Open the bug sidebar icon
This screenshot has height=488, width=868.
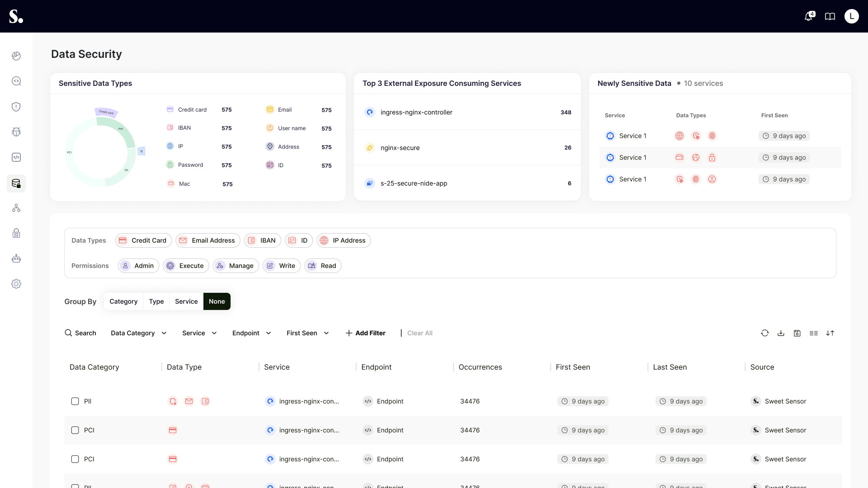16,132
